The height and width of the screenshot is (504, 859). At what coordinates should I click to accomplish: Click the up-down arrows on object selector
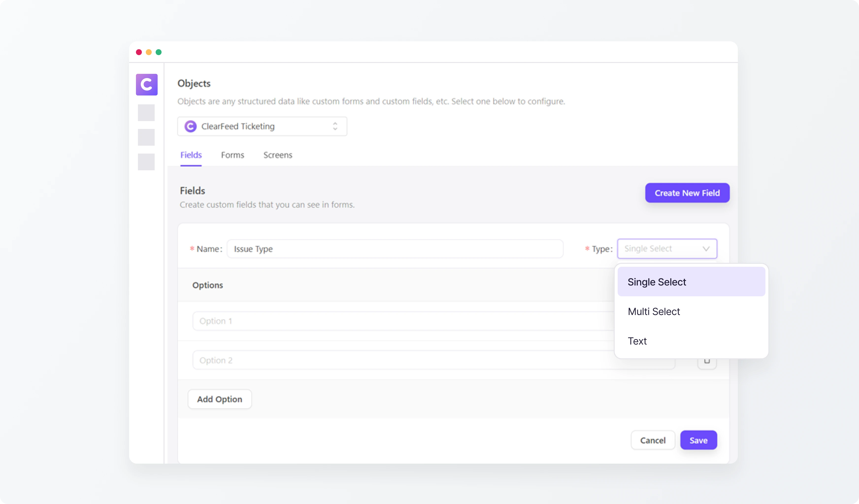335,126
